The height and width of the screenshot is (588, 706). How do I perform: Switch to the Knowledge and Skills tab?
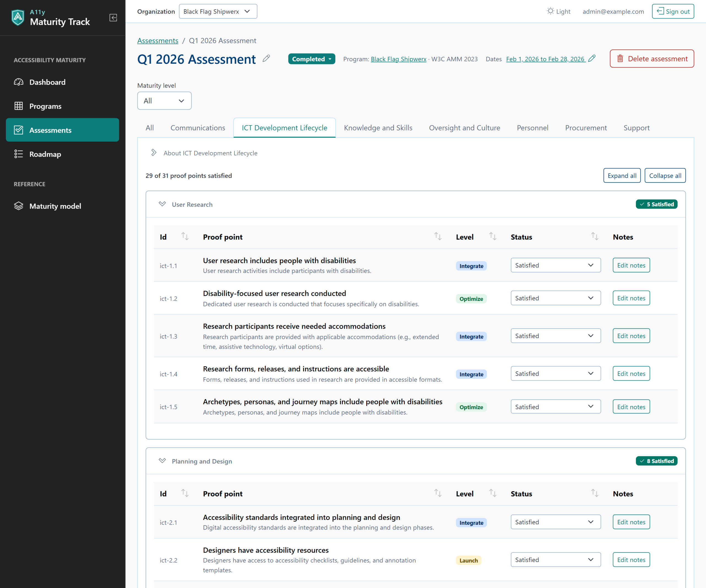(x=378, y=128)
